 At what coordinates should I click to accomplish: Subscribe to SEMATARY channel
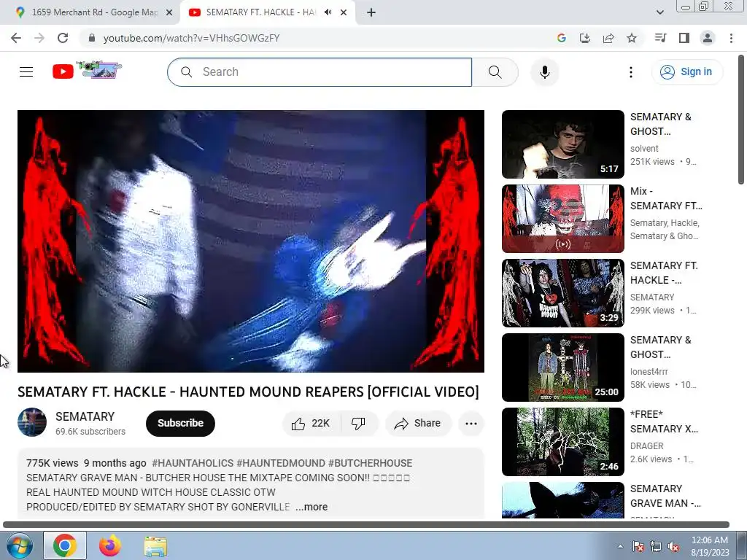pyautogui.click(x=181, y=424)
